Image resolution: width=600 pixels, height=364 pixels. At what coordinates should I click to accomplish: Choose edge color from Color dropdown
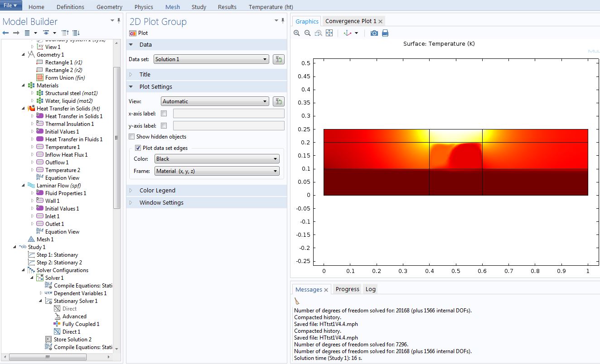pyautogui.click(x=217, y=159)
